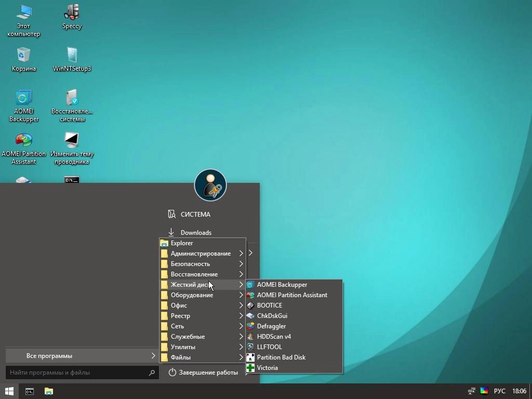Switch input language РУС indicator
Viewport: 532px width, 399px height.
click(499, 391)
